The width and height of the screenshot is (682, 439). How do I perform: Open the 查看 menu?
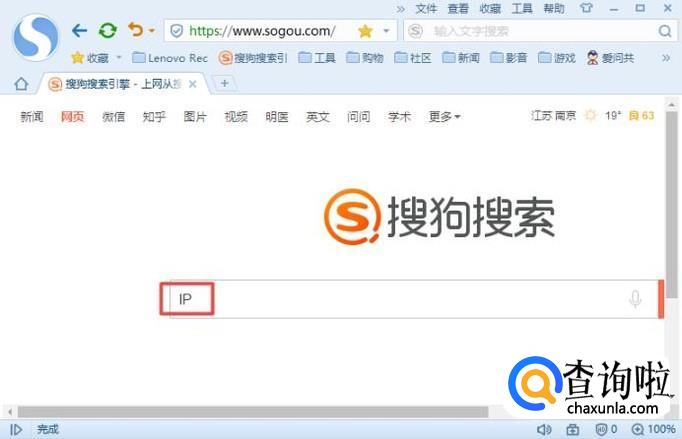pyautogui.click(x=458, y=8)
